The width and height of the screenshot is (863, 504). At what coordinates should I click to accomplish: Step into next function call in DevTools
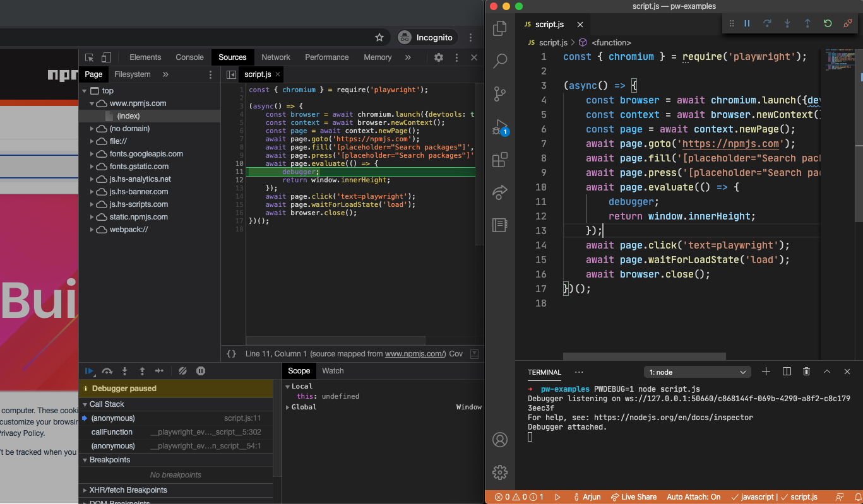click(x=125, y=371)
